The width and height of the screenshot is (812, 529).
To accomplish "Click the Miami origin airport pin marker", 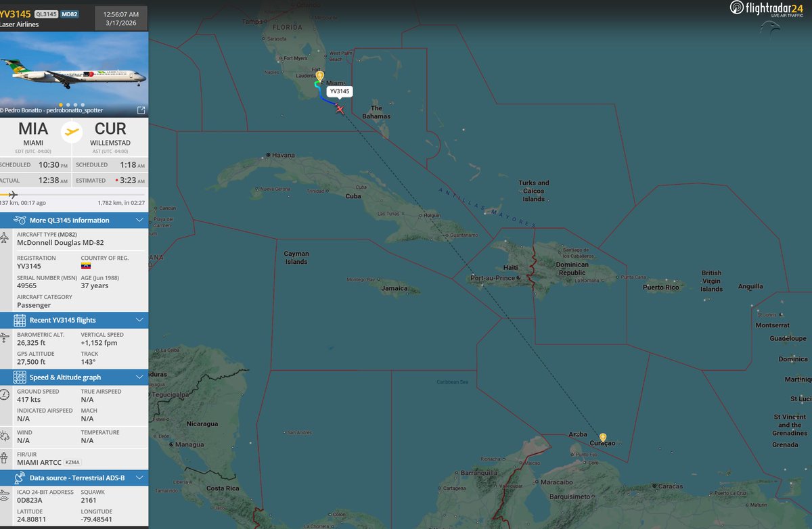I will pos(319,77).
